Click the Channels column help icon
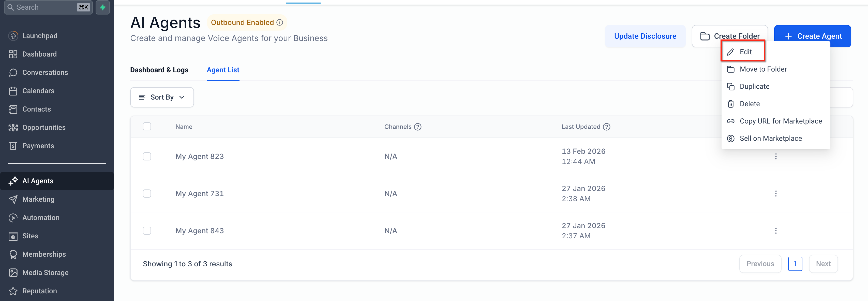868x301 pixels. click(417, 127)
